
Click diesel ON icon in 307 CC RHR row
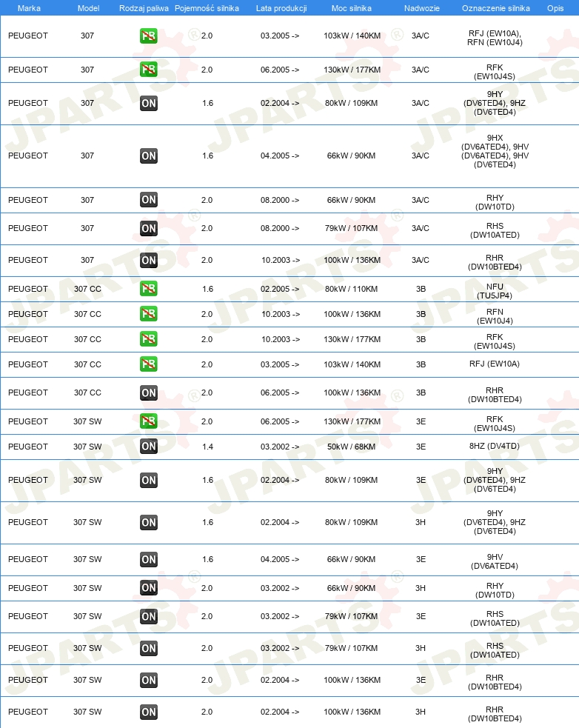click(x=149, y=393)
